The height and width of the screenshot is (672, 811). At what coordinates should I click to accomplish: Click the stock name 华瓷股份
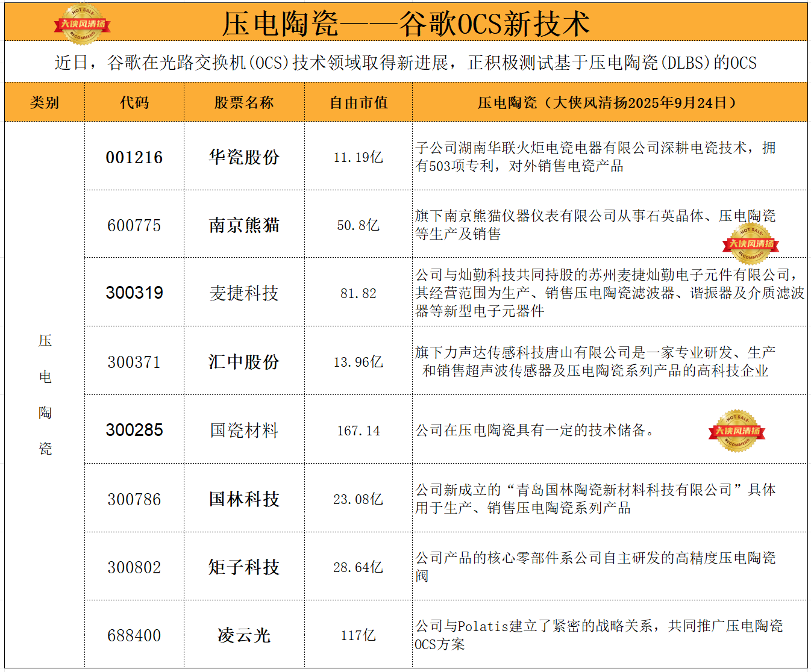(244, 157)
